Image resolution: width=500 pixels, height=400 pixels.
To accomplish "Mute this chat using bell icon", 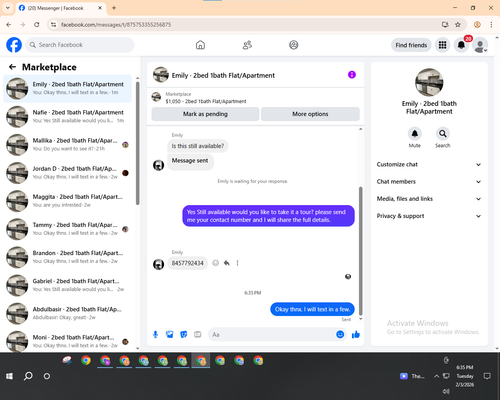I will tap(415, 134).
